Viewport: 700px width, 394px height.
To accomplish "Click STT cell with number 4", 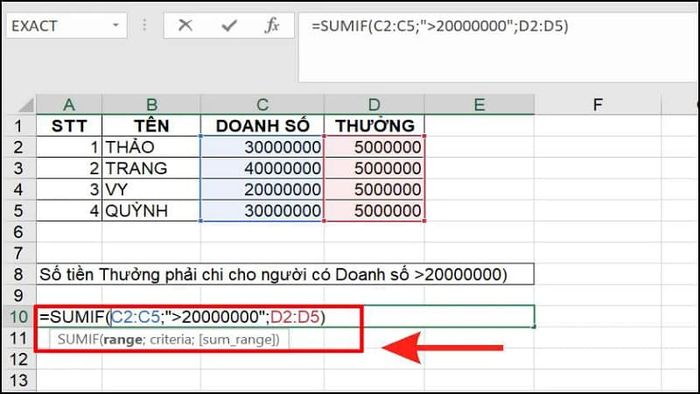I will (x=69, y=211).
